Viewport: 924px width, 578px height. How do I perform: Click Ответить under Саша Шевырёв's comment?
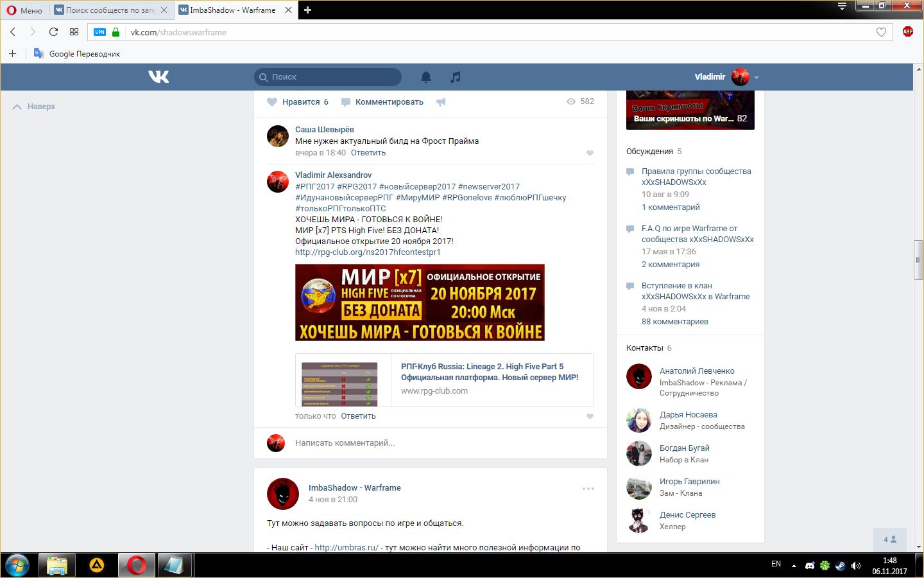[x=368, y=153]
